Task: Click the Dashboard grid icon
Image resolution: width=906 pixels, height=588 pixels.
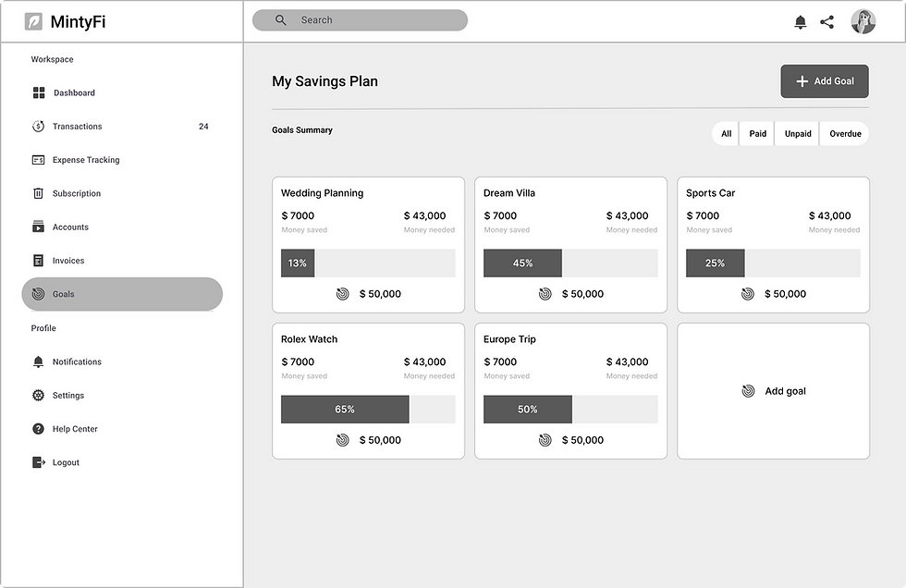Action: (x=39, y=92)
